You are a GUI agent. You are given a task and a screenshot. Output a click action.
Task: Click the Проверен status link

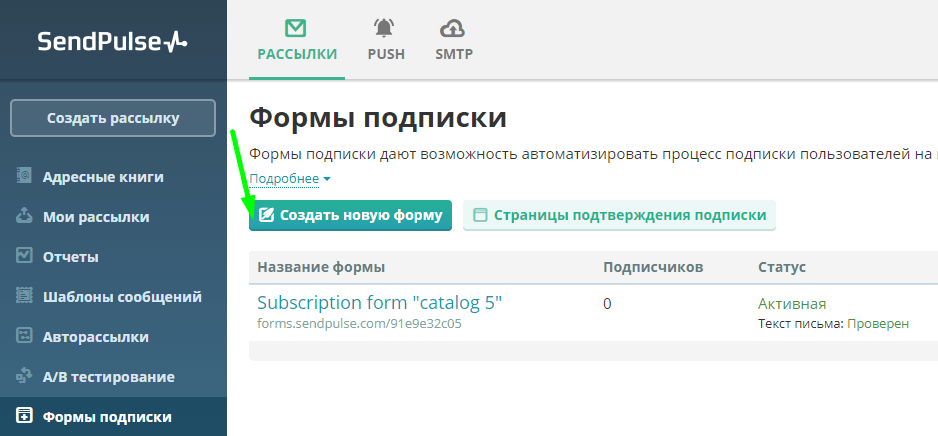pyautogui.click(x=878, y=324)
